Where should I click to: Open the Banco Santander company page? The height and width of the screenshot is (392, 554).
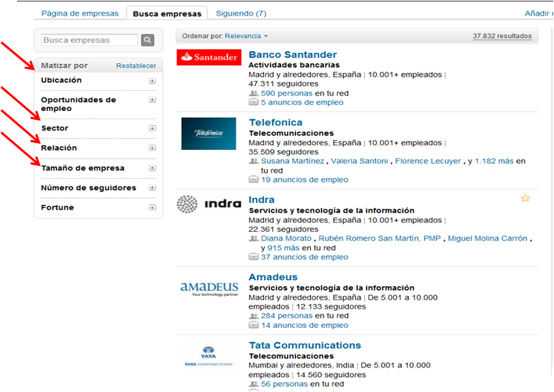click(x=292, y=54)
